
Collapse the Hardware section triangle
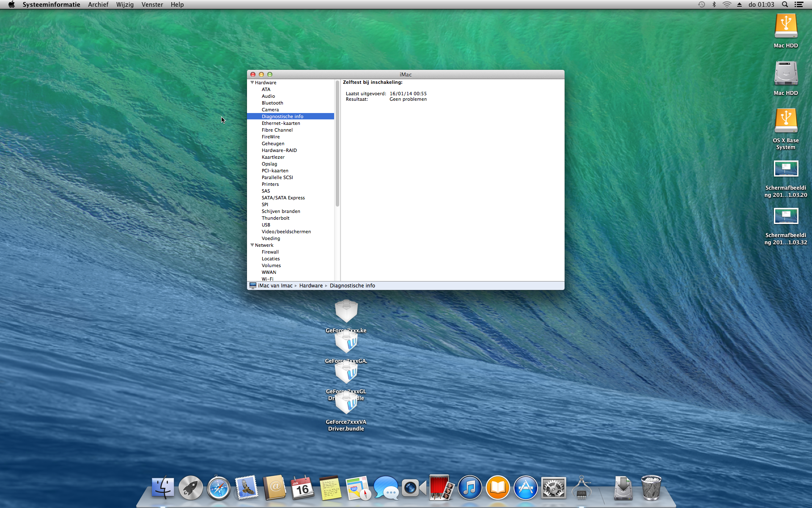(252, 83)
